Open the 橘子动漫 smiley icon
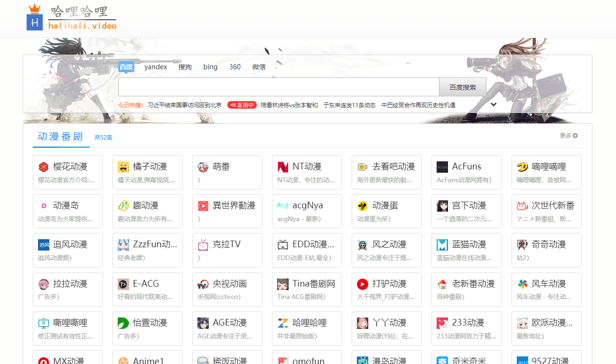This screenshot has height=364, width=616. pyautogui.click(x=123, y=167)
